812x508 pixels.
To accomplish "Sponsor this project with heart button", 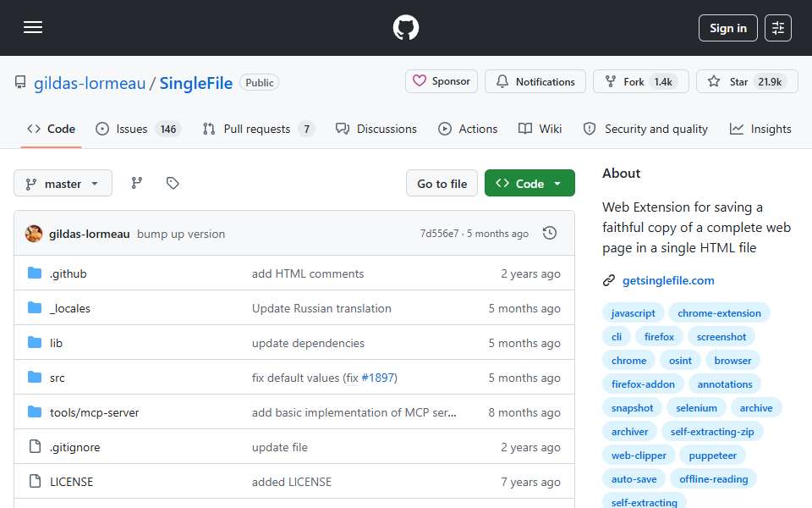I will point(442,81).
